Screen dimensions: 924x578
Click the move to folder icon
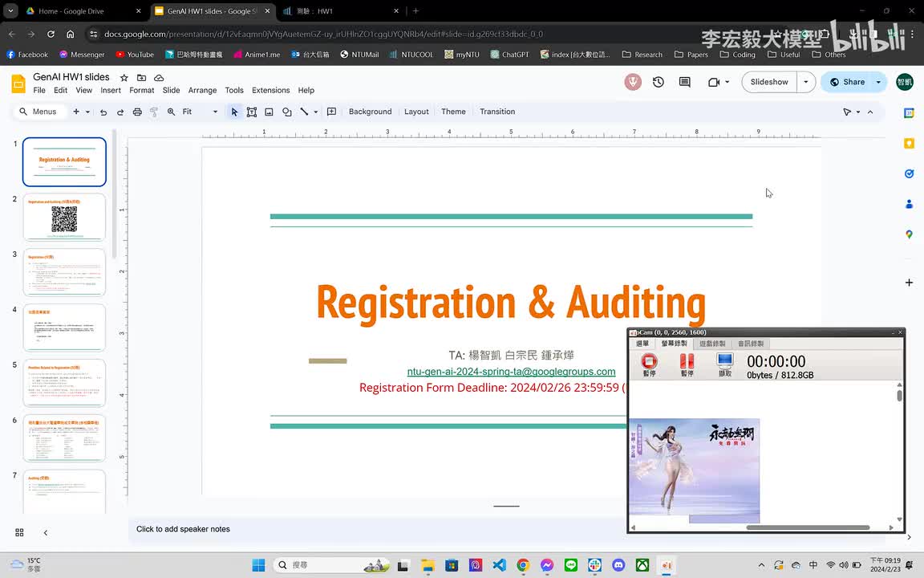click(x=141, y=78)
